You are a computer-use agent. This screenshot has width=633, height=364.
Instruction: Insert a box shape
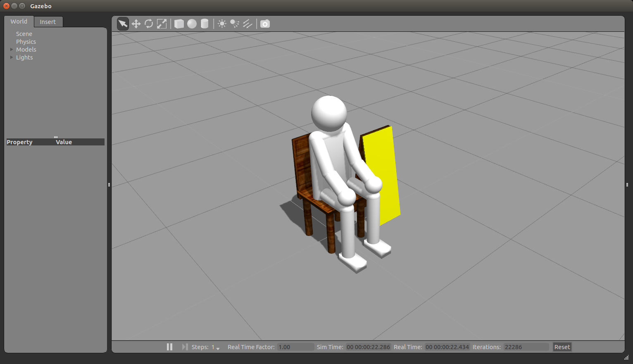(x=179, y=24)
